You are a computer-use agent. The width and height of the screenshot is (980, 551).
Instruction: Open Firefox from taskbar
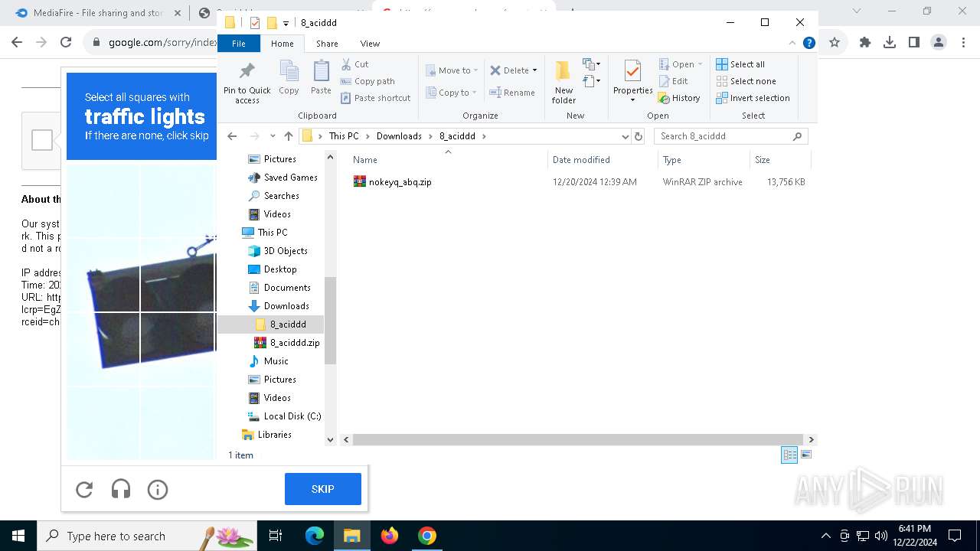(x=390, y=536)
